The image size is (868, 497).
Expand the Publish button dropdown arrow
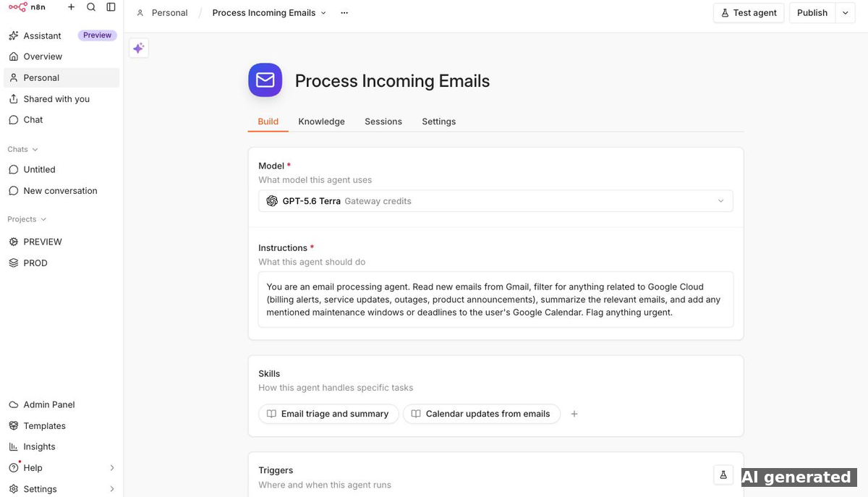coord(846,13)
